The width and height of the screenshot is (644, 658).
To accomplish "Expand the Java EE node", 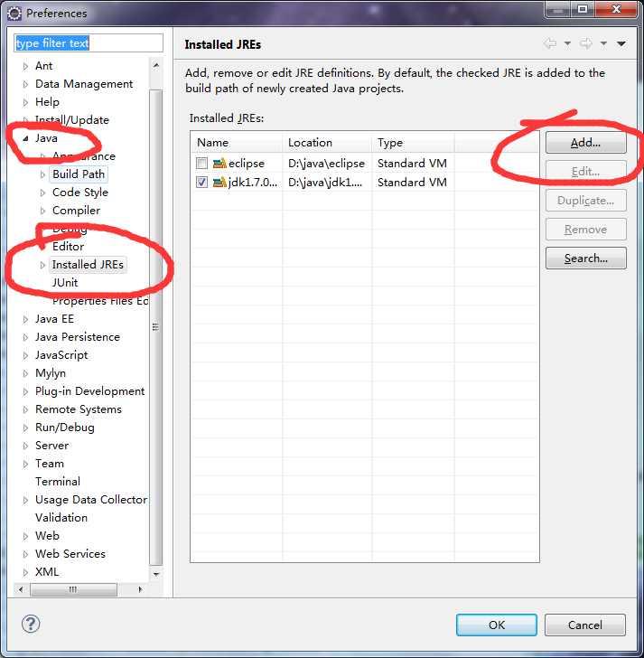I will click(25, 319).
